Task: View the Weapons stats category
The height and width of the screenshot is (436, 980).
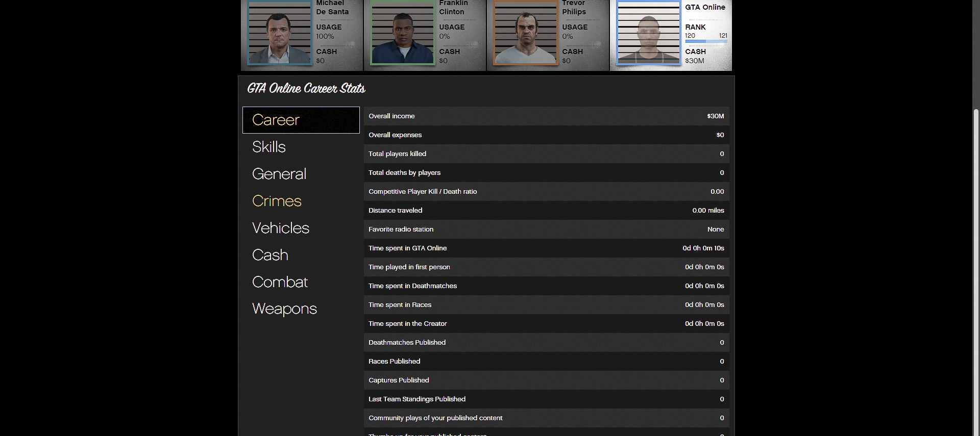Action: click(x=284, y=309)
